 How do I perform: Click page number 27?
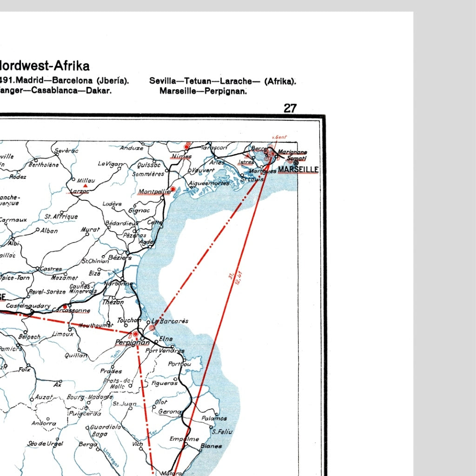(x=290, y=108)
